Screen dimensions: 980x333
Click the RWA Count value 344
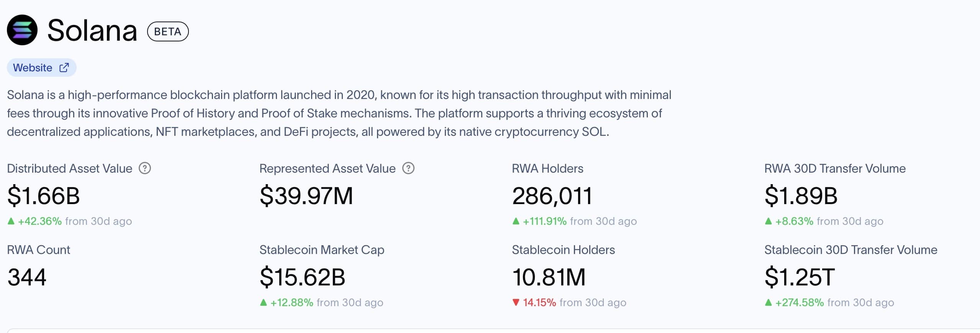tap(27, 277)
